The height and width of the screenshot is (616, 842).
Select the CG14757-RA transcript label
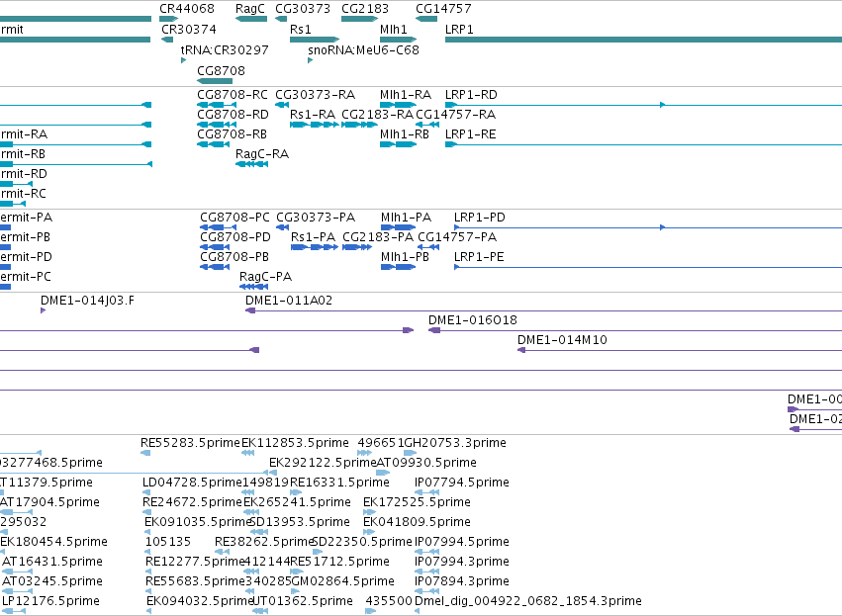pyautogui.click(x=456, y=115)
